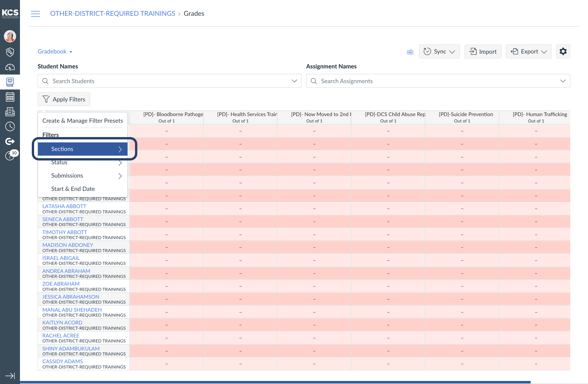Open the Gradebook settings gear
This screenshot has height=384, width=588.
(563, 52)
